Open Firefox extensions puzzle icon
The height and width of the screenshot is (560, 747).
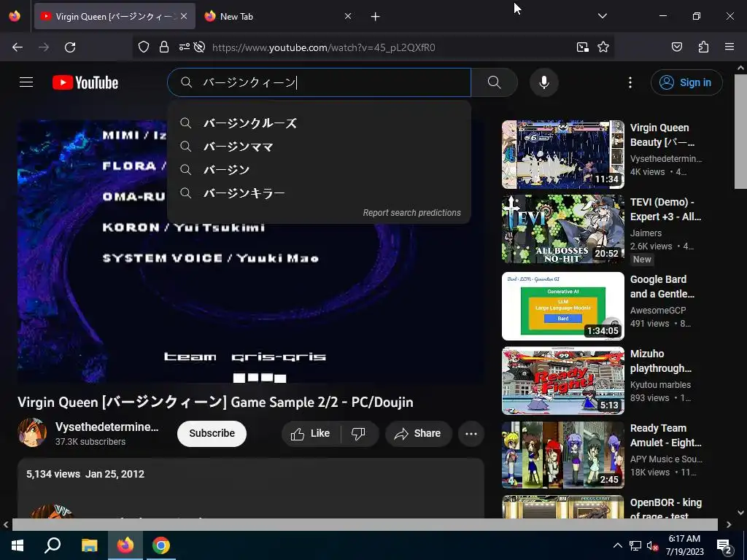[703, 47]
